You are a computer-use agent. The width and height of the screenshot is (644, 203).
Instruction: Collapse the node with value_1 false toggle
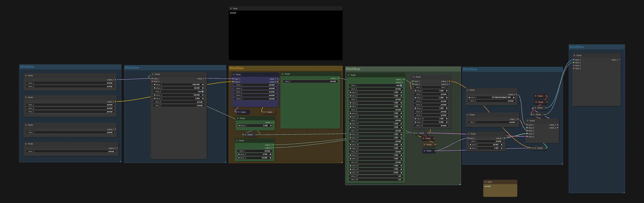pyautogui.click(x=414, y=77)
